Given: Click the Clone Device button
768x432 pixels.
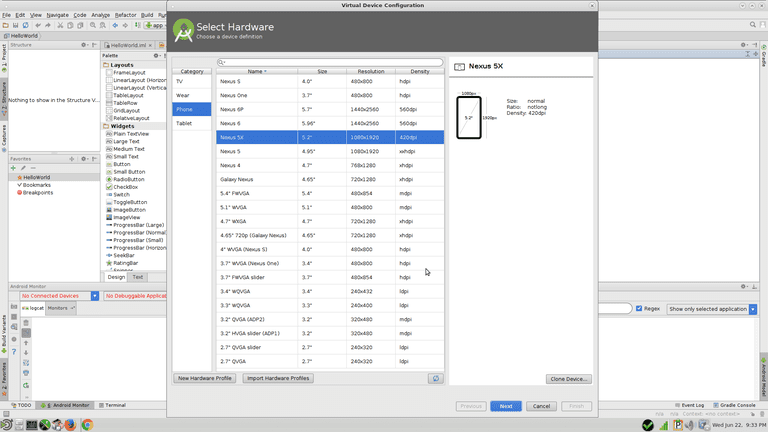Looking at the screenshot, I should click(569, 379).
